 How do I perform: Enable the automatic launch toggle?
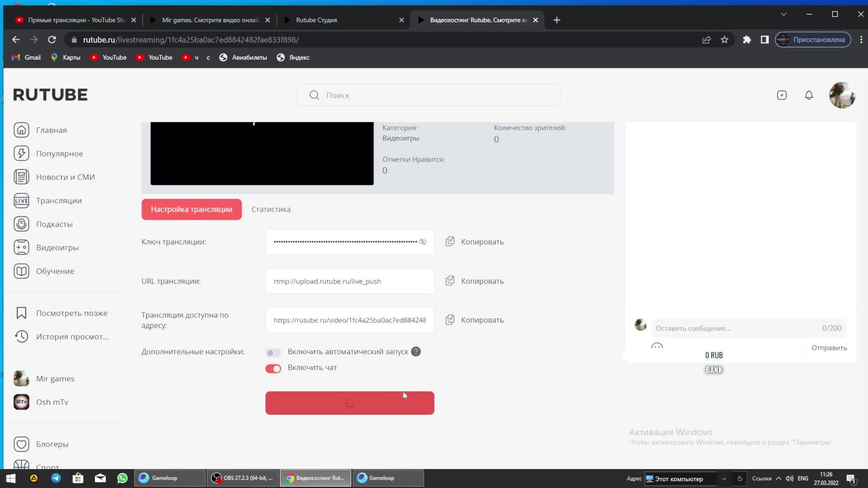273,352
